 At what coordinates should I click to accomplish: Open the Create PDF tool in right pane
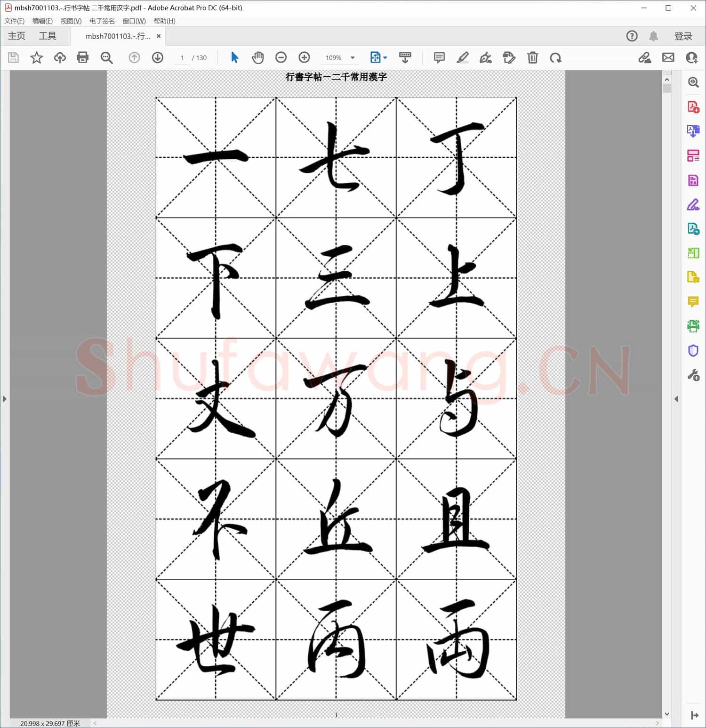(693, 107)
